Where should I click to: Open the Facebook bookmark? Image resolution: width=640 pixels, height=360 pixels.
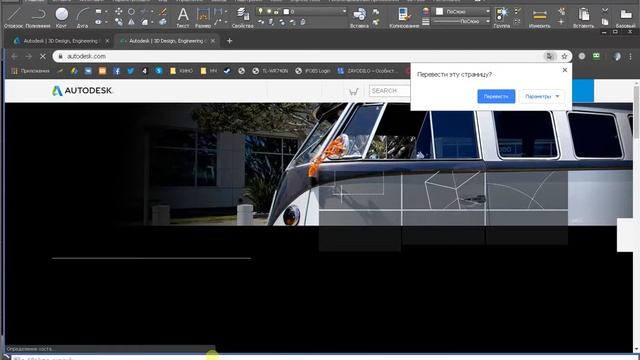[116, 71]
